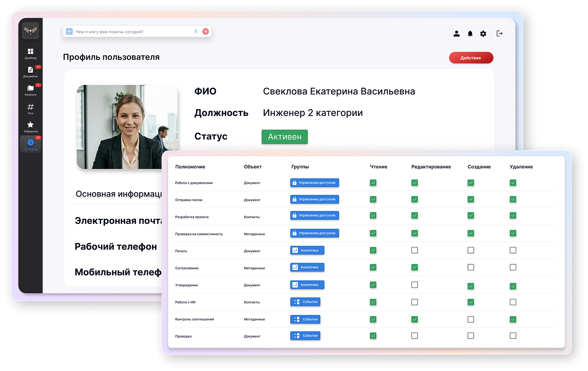Open the Теги hashtag section

(x=31, y=109)
